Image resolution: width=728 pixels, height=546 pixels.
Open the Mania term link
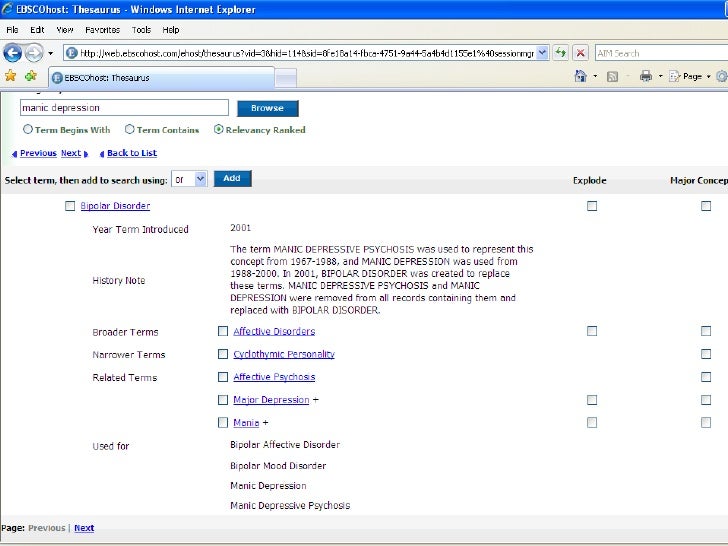point(246,422)
